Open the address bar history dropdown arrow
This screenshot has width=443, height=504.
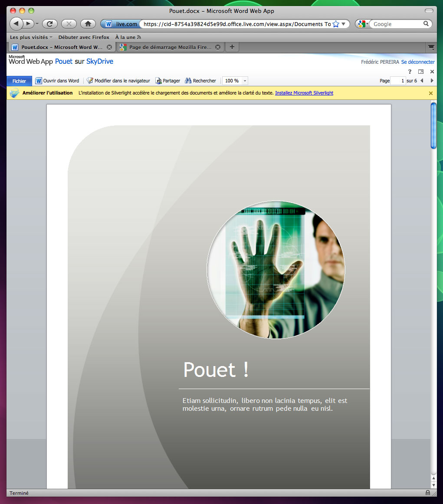(x=344, y=24)
